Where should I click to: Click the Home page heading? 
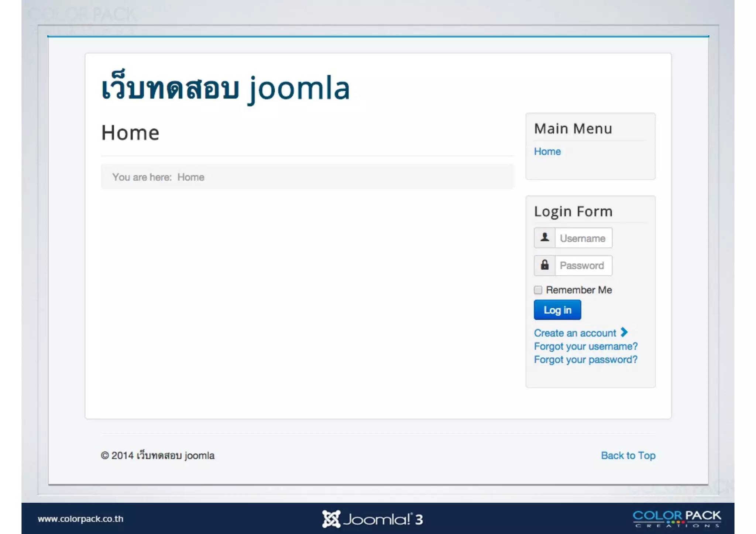pos(130,133)
